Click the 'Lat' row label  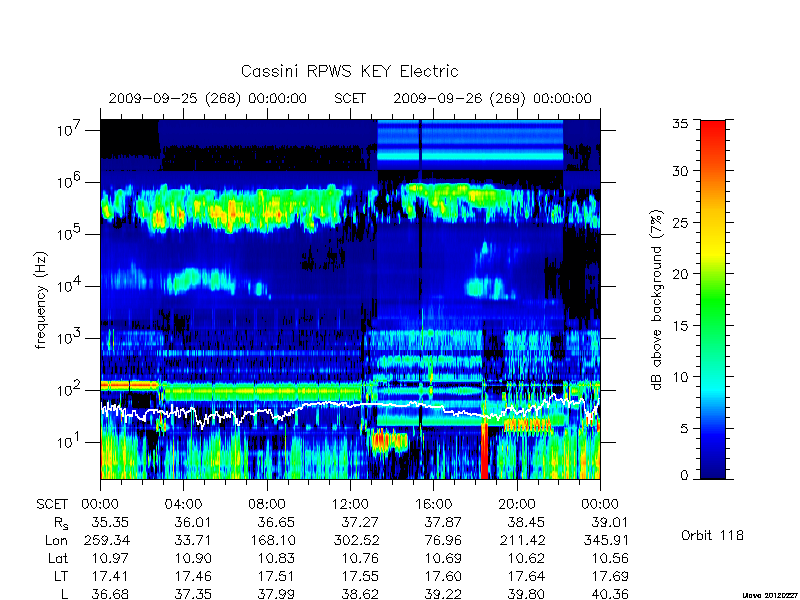[x=58, y=558]
